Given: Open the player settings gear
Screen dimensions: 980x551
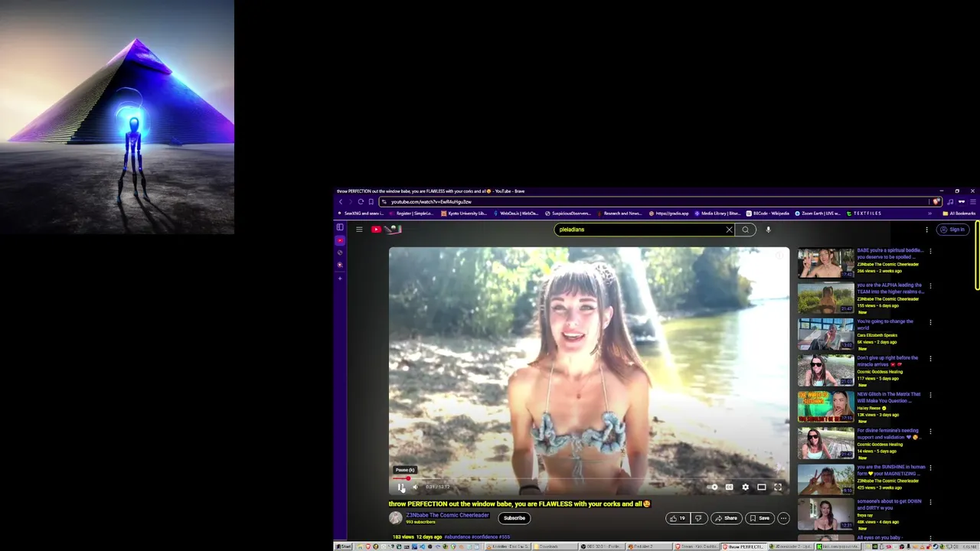Looking at the screenshot, I should tap(746, 487).
